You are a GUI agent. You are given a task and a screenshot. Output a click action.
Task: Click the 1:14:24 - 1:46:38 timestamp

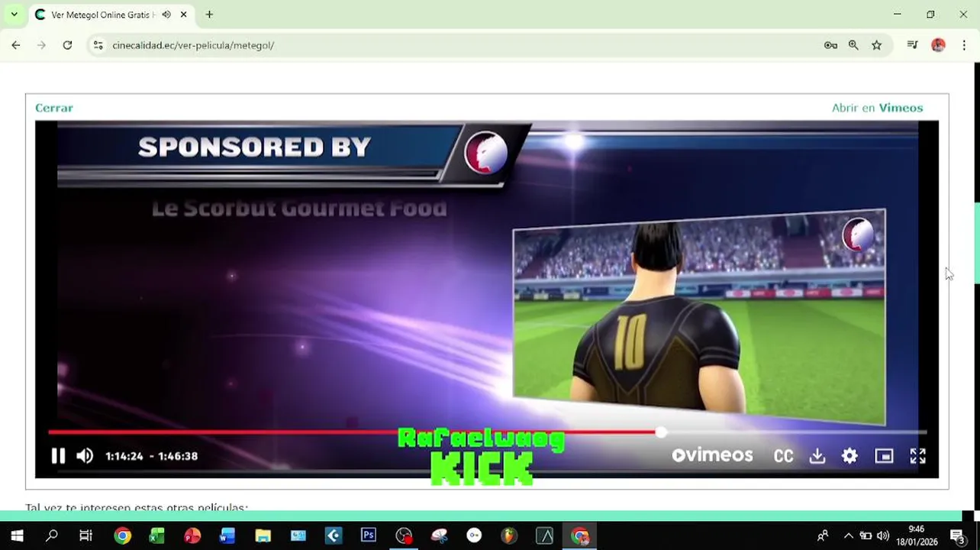point(151,456)
